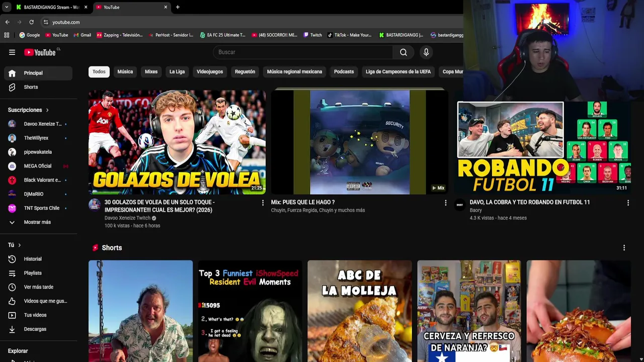Close the YouTube browser tab
Image resolution: width=644 pixels, height=362 pixels.
pyautogui.click(x=166, y=7)
